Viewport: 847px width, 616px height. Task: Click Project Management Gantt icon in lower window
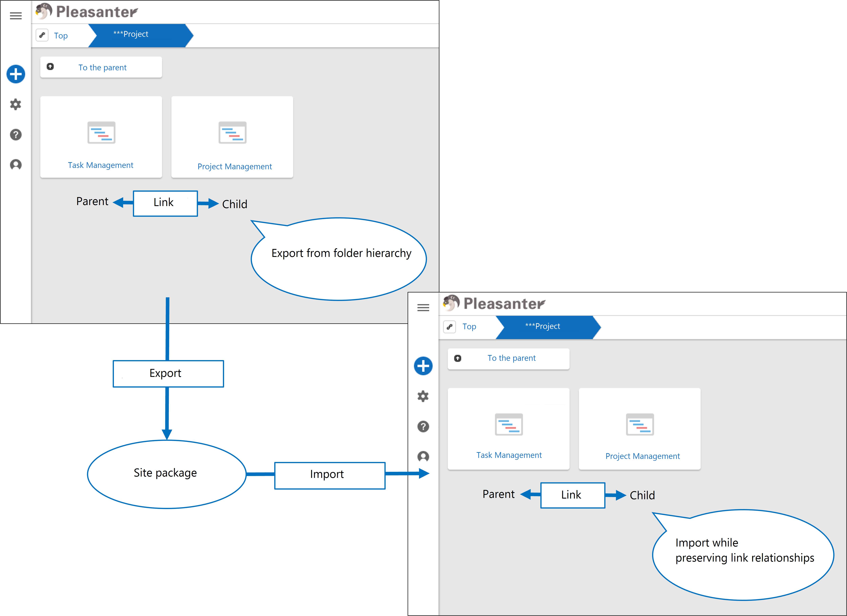640,425
